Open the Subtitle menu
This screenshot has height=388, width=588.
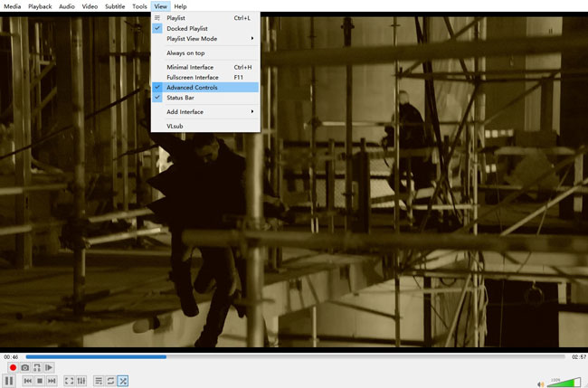pos(115,6)
